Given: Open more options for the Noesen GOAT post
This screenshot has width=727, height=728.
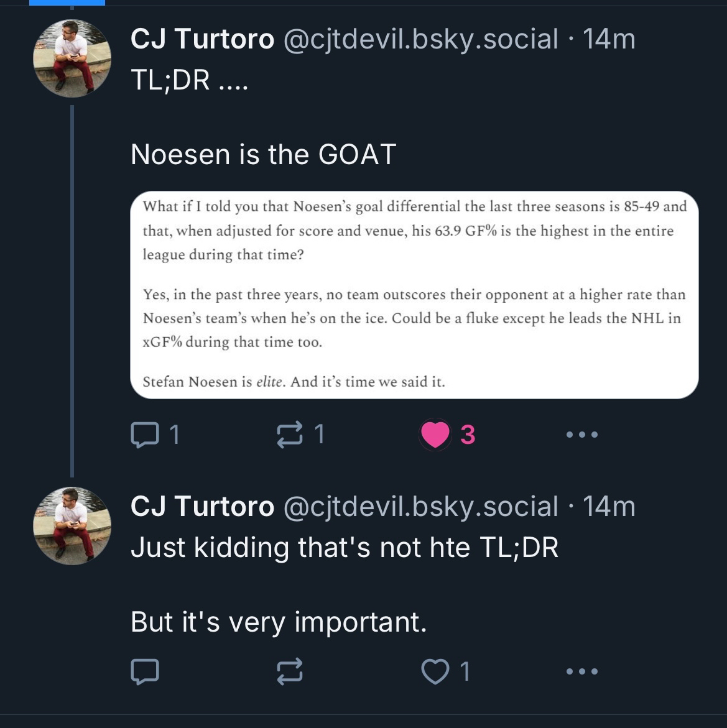Looking at the screenshot, I should [582, 435].
